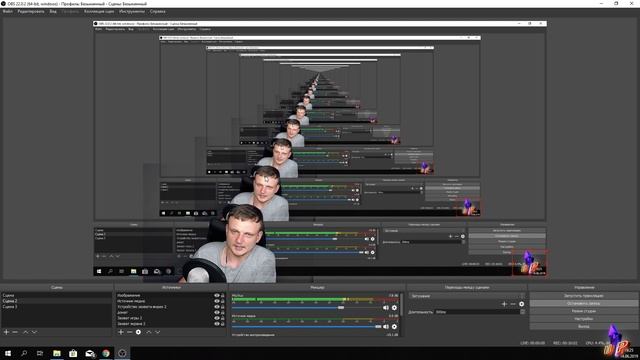Open Task View on the taskbar
Image resolution: width=640 pixels, height=360 pixels.
coord(40,353)
